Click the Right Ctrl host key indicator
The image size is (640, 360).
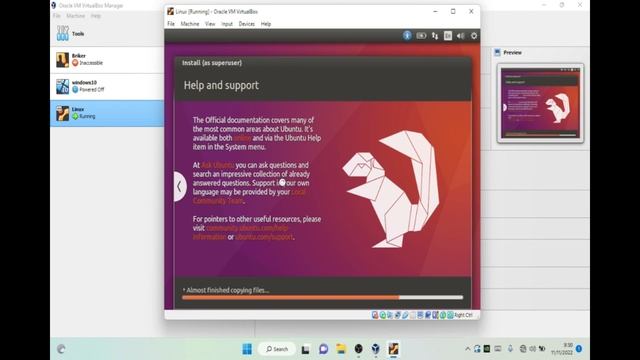pos(463,315)
